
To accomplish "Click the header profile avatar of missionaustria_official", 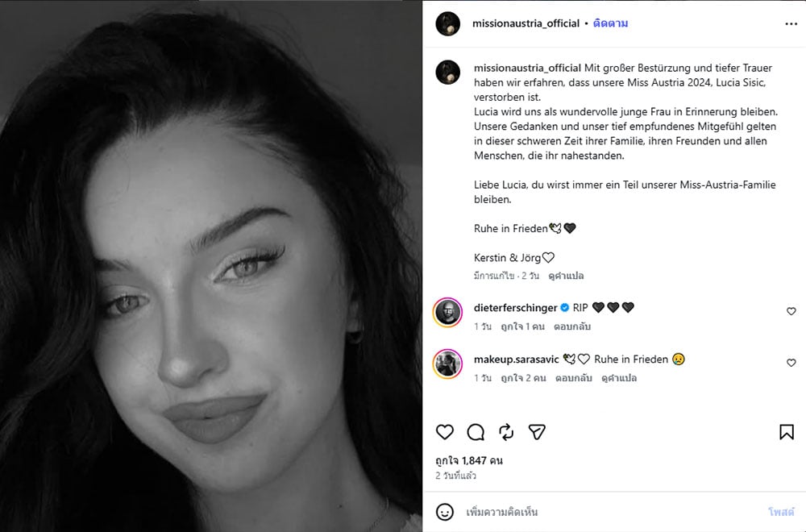I will tap(447, 23).
